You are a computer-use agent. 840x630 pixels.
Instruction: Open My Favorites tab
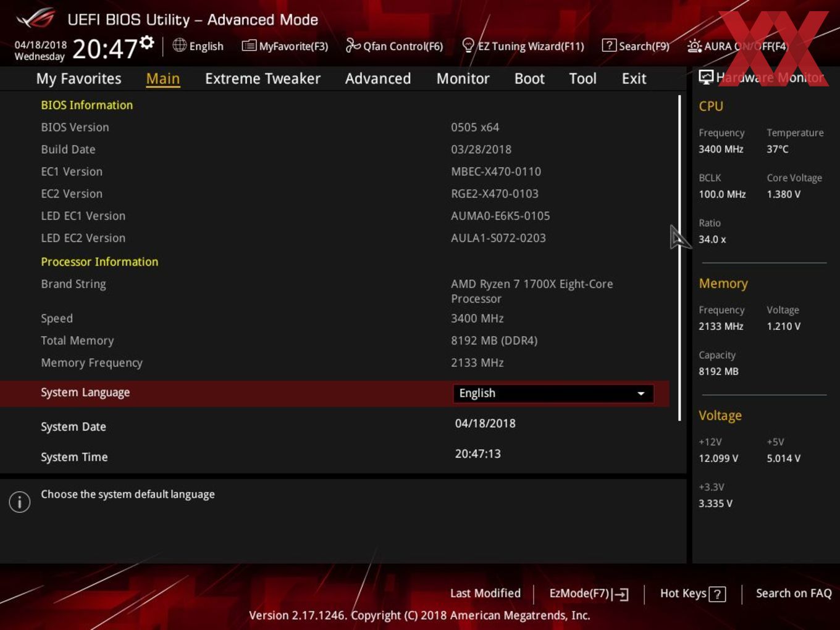point(78,78)
